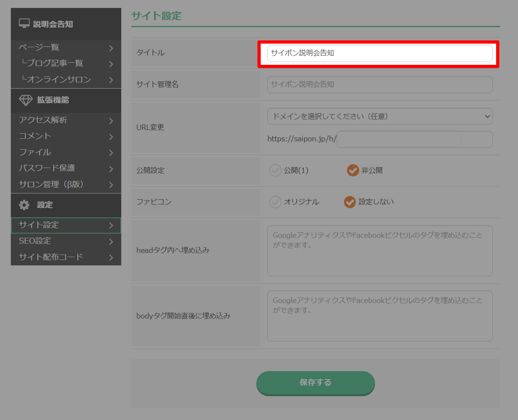Choose オリジナル favicon option
Screen dimensions: 518x420
point(275,202)
